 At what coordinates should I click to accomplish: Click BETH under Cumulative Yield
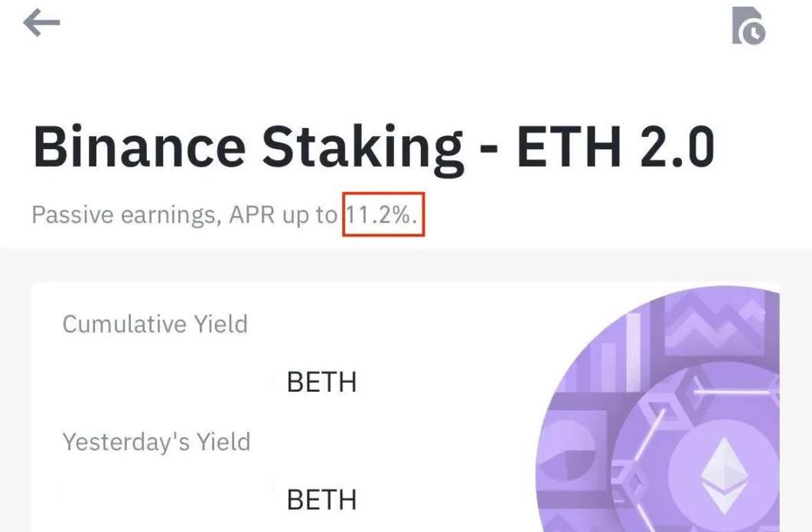coord(321,382)
